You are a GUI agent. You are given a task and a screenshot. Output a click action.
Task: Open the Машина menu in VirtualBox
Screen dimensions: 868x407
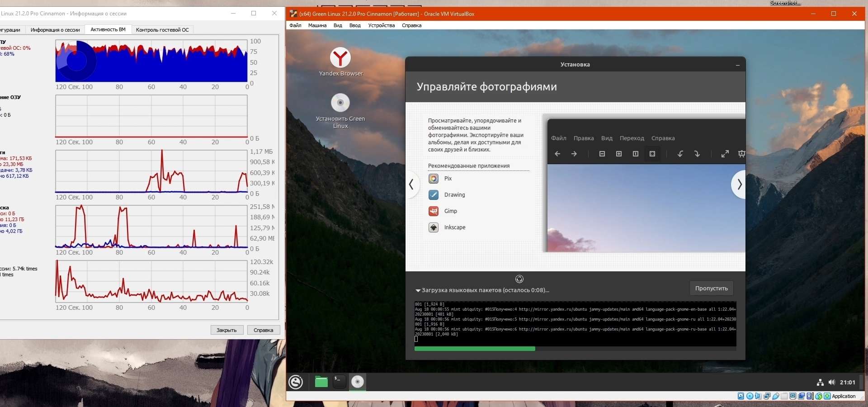(x=317, y=25)
